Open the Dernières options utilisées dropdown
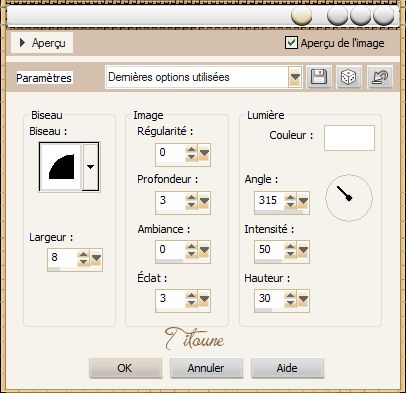406x393 pixels. 295,77
